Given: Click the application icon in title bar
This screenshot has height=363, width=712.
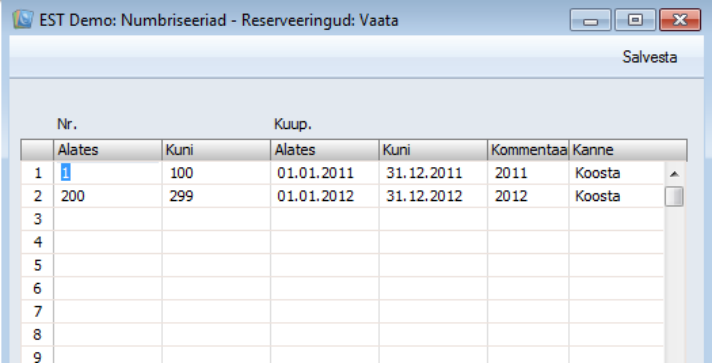Looking at the screenshot, I should (23, 20).
